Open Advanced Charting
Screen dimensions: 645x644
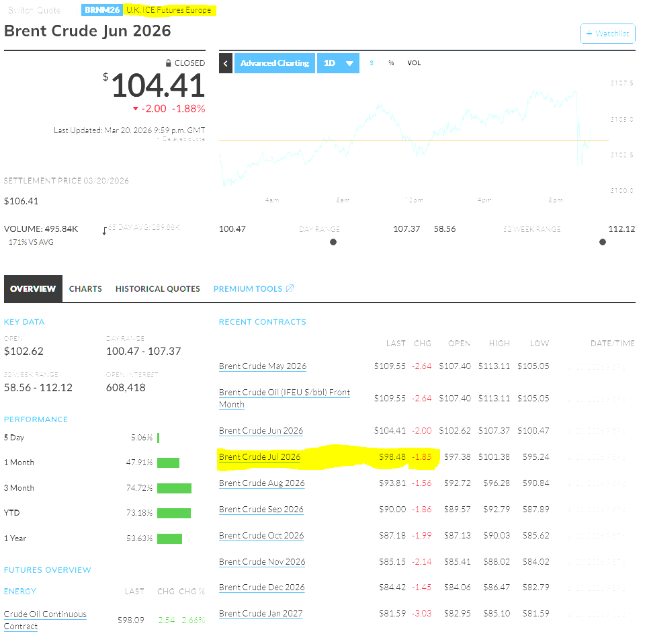click(x=274, y=63)
